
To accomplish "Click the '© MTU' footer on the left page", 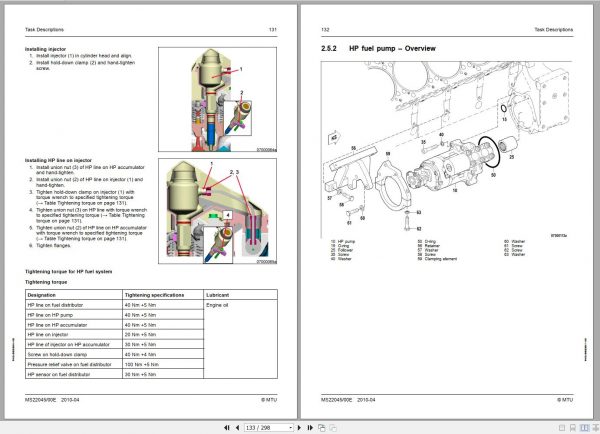I will click(x=269, y=400).
